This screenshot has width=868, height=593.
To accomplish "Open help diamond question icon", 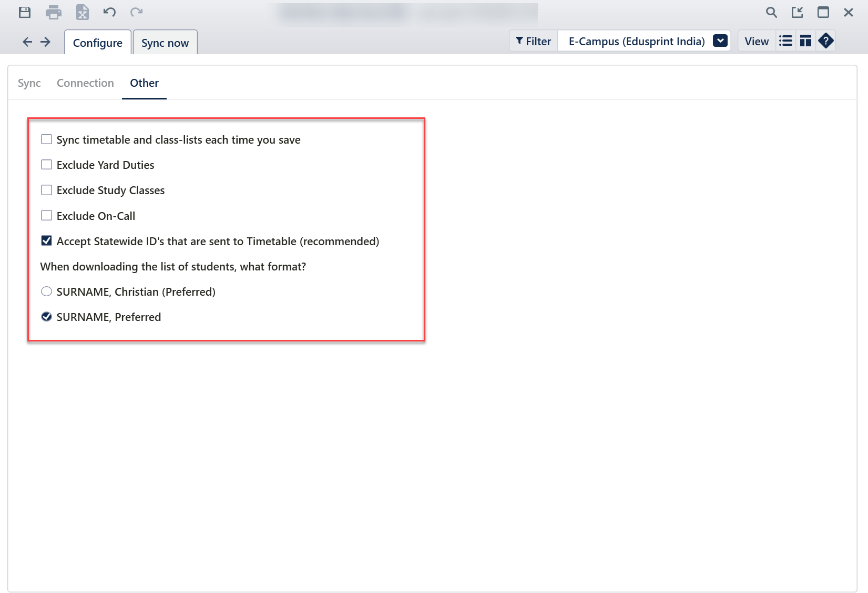I will (826, 41).
